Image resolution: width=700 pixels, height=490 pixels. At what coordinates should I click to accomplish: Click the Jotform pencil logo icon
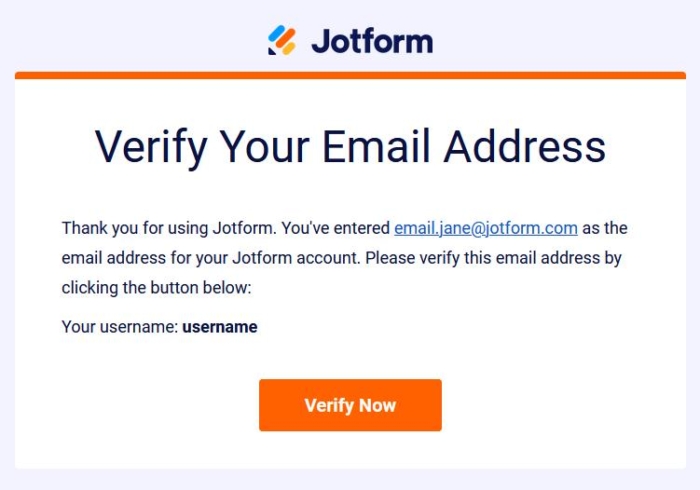282,41
